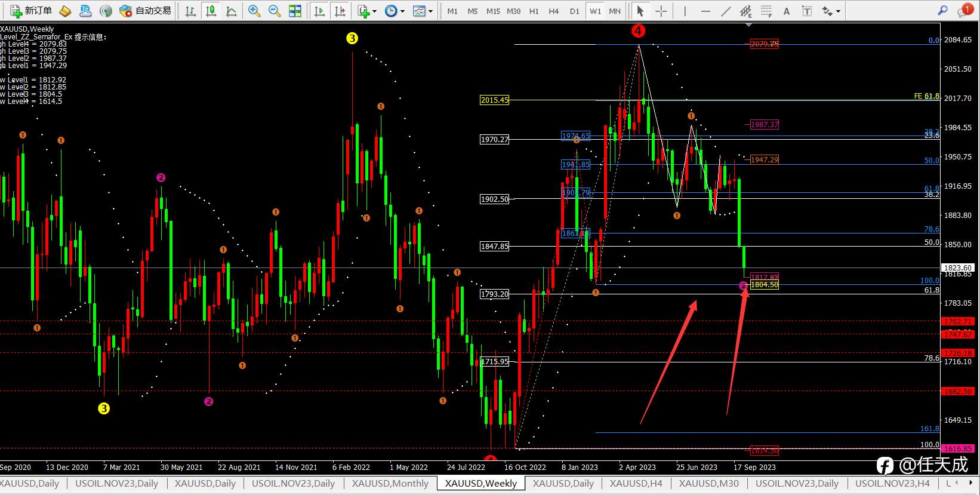Toggle chart auto-scroll to latest bar
980x495 pixels.
(x=320, y=11)
